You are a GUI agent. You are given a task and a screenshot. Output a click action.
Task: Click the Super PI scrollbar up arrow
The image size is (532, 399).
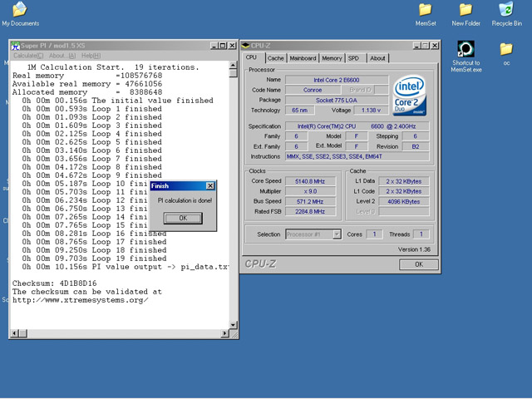[x=234, y=66]
